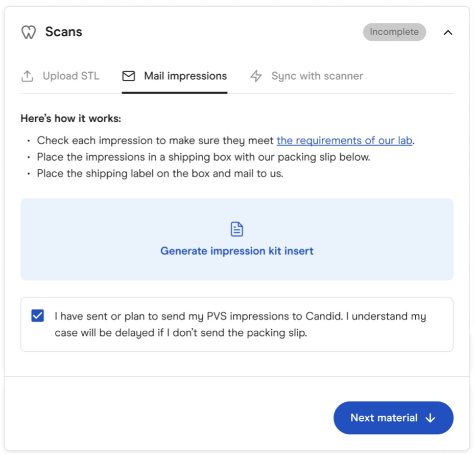Click the lightning bolt Sync icon
The image size is (476, 454).
(256, 76)
